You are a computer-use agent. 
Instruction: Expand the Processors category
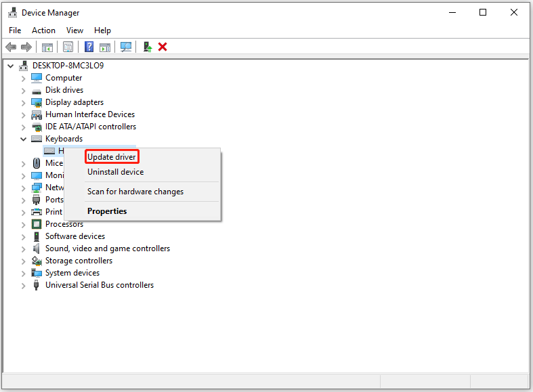pyautogui.click(x=23, y=225)
